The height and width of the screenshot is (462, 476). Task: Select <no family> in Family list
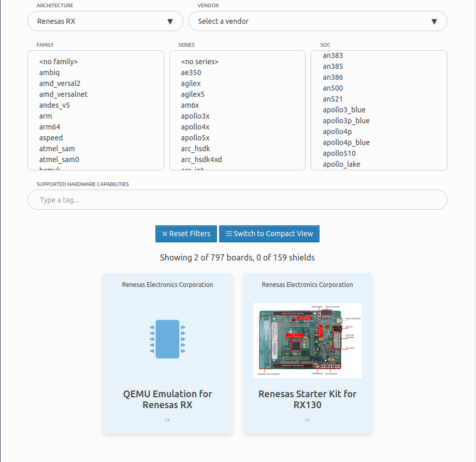(59, 62)
